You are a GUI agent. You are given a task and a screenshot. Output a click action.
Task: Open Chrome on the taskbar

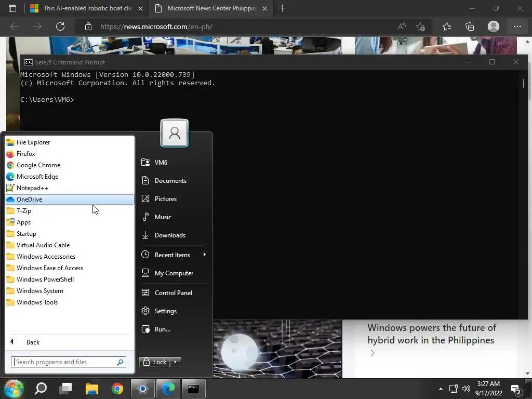[x=117, y=389]
